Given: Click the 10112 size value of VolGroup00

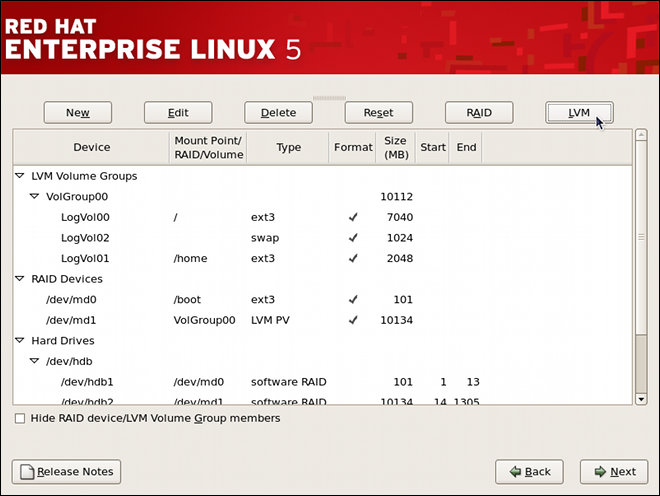Looking at the screenshot, I should click(x=397, y=197).
